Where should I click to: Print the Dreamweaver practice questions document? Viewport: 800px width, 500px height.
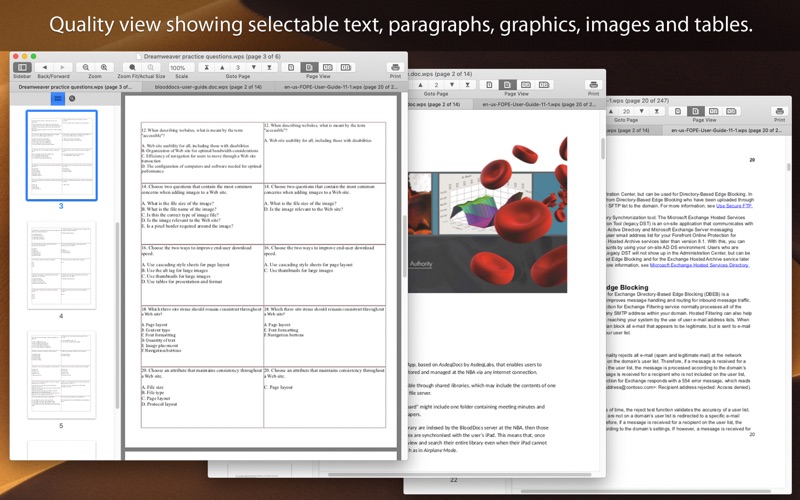click(x=395, y=67)
